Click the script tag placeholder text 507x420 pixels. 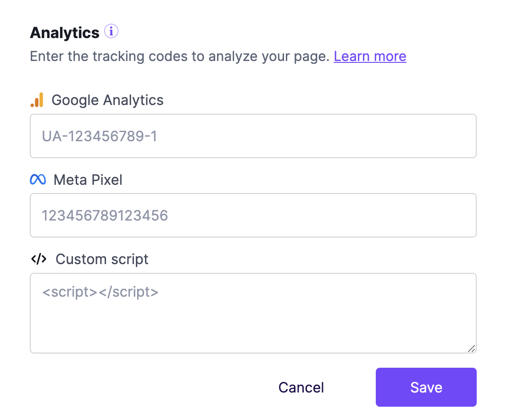click(x=100, y=292)
